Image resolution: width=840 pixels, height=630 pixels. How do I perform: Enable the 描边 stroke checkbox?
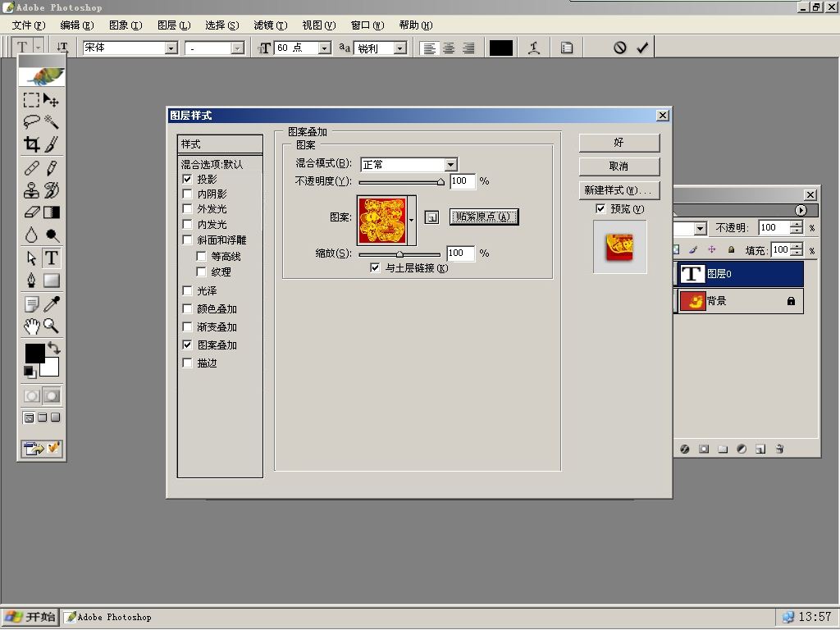pos(187,363)
